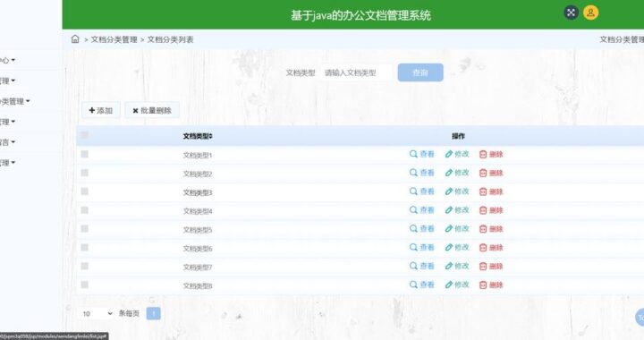Click the 操作 column header
This screenshot has width=644, height=340.
[x=458, y=136]
